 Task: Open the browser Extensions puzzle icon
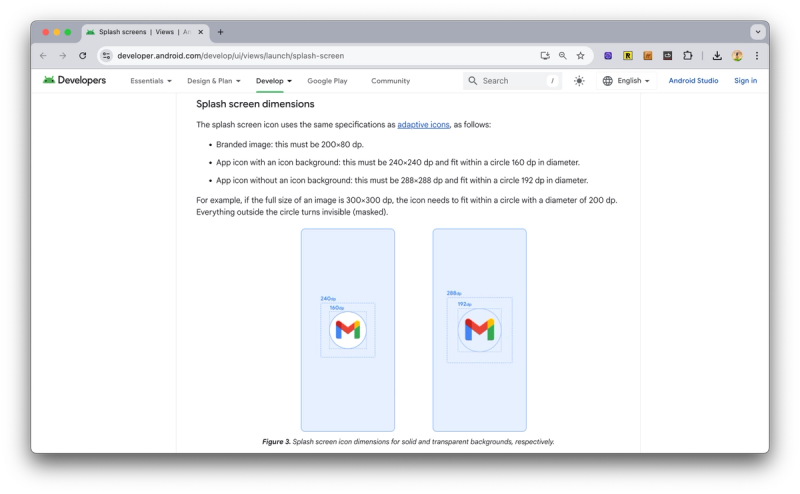click(688, 56)
